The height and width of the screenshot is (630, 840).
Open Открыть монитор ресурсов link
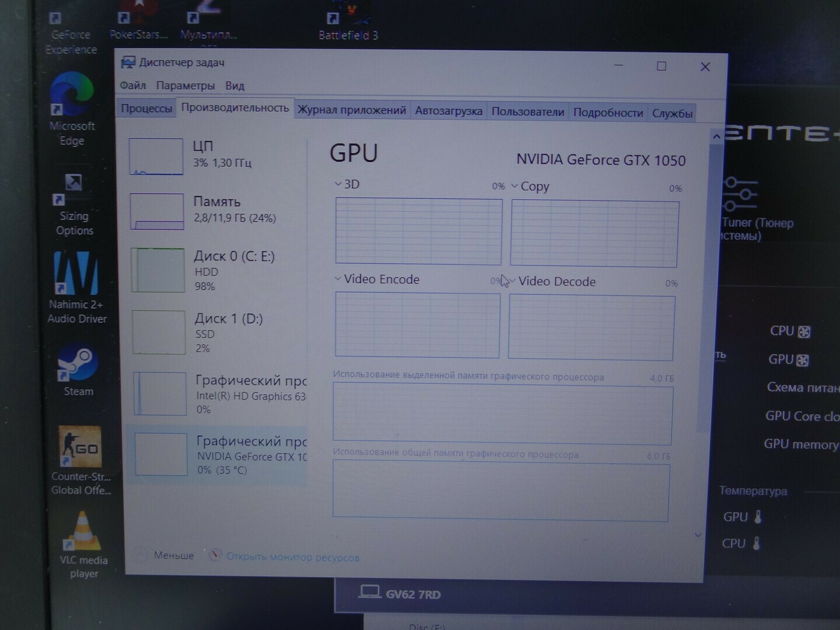pos(293,557)
